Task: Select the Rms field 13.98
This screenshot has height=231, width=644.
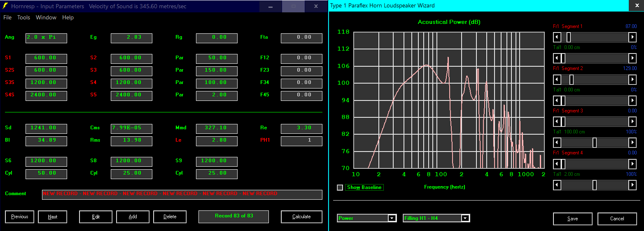Action: click(131, 141)
